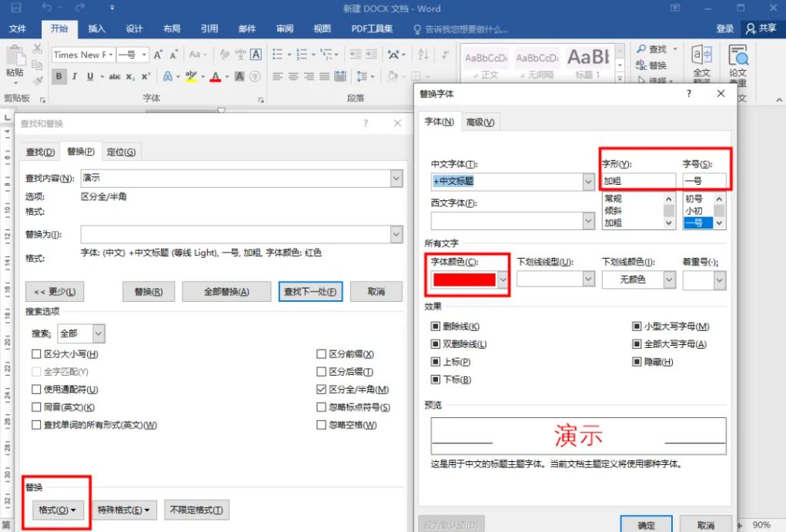This screenshot has height=532, width=786.
Task: Toggle strikethrough effect checkbox (删除线)
Action: click(436, 326)
